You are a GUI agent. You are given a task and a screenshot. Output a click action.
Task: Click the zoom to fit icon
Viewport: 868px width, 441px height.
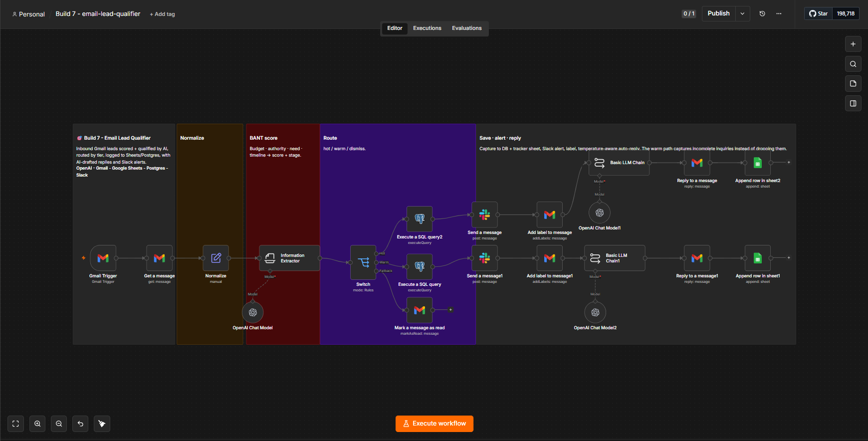click(15, 424)
